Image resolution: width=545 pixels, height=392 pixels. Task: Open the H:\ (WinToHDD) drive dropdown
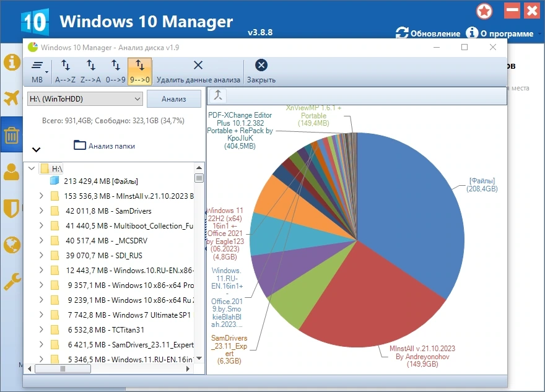point(85,98)
